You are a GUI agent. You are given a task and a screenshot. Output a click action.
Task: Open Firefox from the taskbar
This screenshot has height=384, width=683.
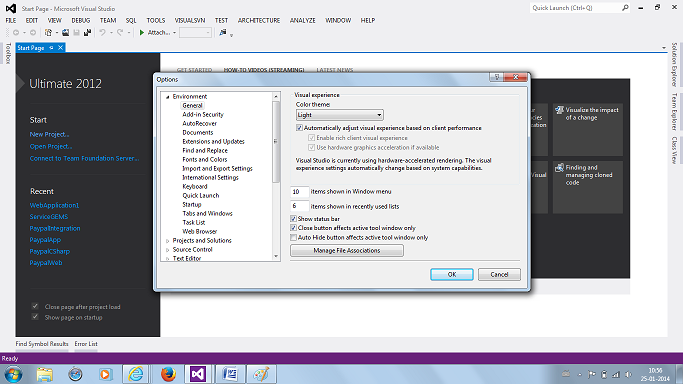(x=168, y=374)
